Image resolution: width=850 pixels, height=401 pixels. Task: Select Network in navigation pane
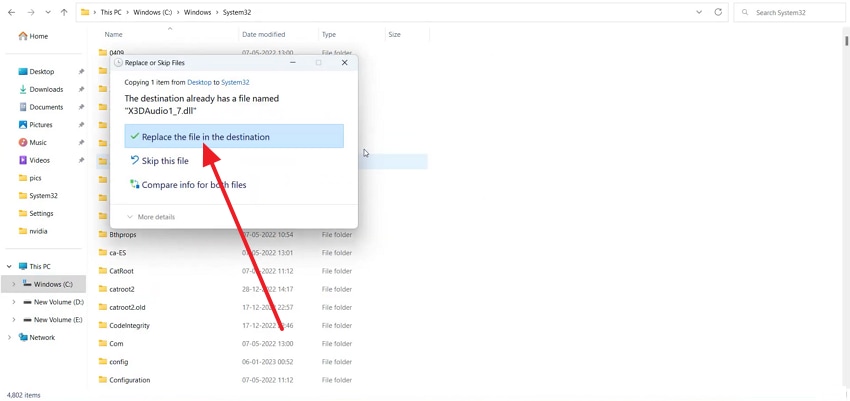pos(42,337)
